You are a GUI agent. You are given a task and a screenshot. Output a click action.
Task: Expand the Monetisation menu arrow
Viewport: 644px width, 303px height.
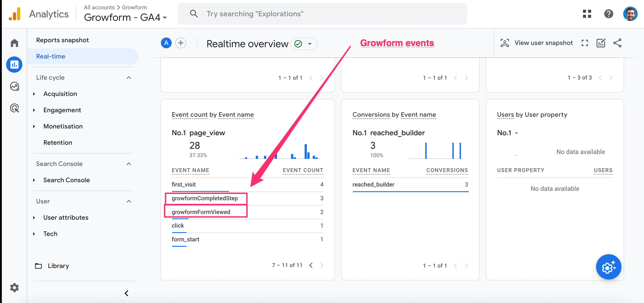point(34,126)
